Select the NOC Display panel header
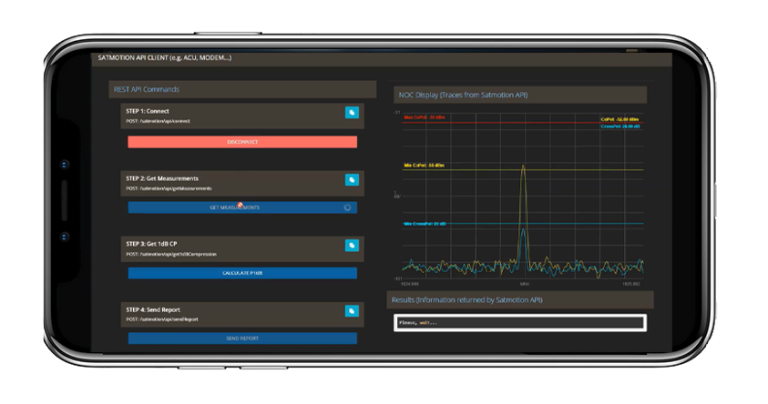Screen dimensions: 768x404 (x=520, y=95)
